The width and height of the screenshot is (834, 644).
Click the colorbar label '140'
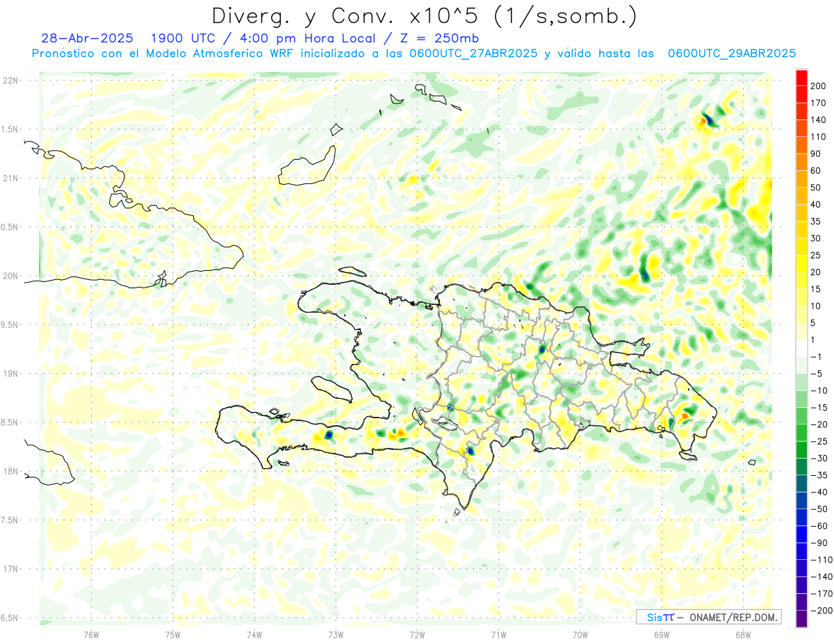coord(819,120)
